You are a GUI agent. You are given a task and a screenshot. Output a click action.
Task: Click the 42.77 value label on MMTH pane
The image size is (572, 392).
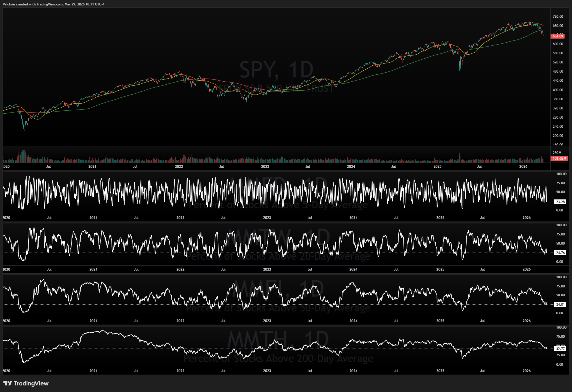coord(560,349)
